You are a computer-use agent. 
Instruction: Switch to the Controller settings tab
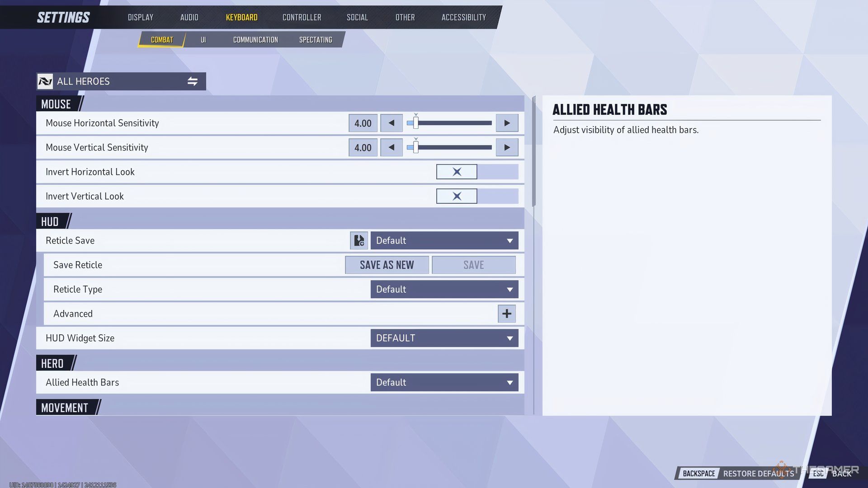click(x=302, y=16)
